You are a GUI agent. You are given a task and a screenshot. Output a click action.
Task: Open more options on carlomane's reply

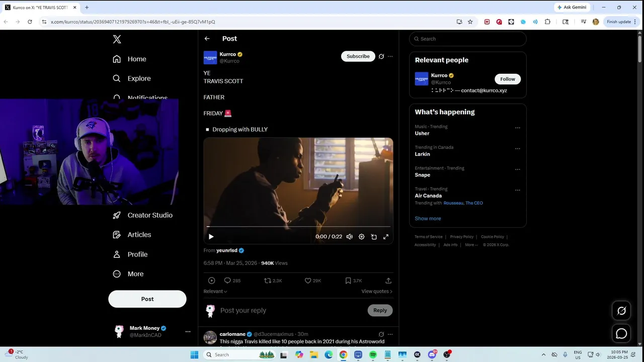390,334
